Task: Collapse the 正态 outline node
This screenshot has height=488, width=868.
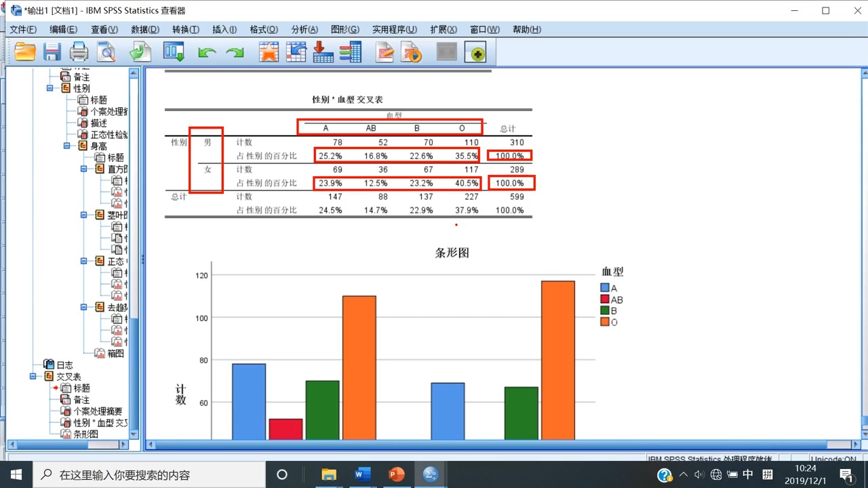Action: pyautogui.click(x=84, y=261)
